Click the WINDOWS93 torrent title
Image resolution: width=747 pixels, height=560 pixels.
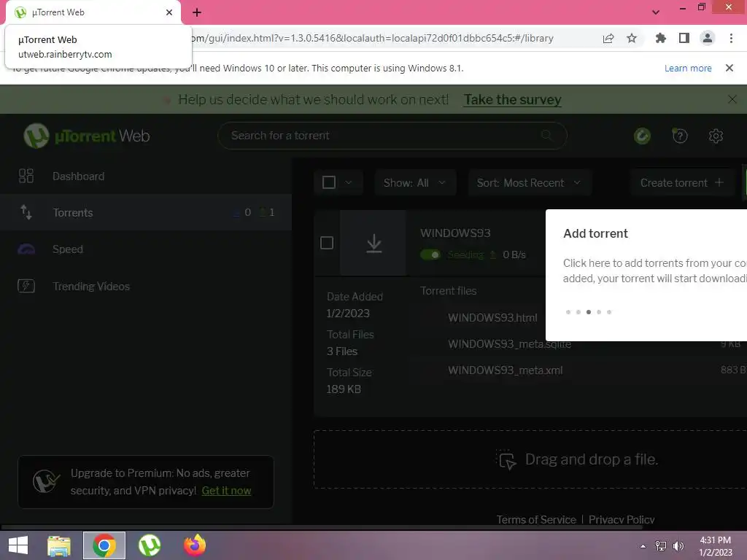click(455, 233)
